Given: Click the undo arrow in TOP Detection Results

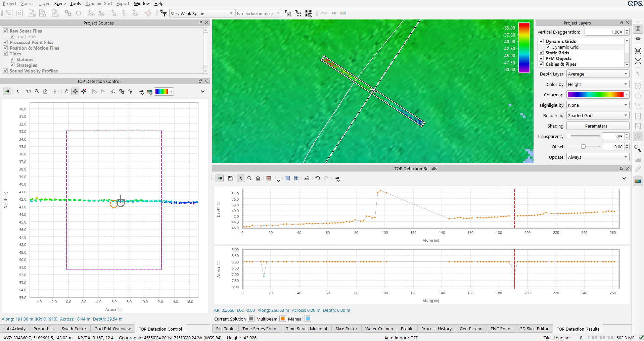Looking at the screenshot, I should pos(317,179).
